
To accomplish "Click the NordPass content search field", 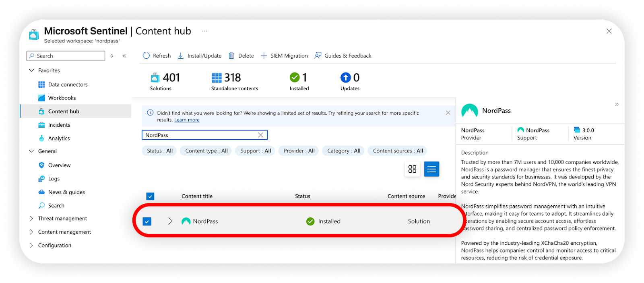I will click(204, 135).
